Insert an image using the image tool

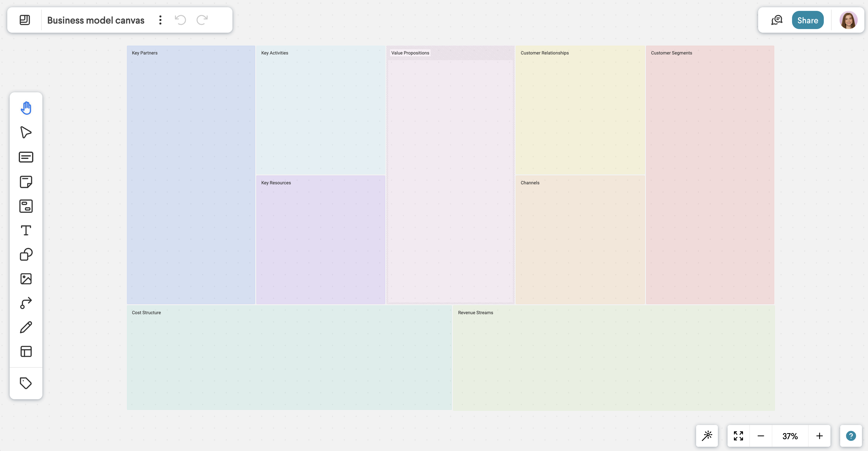[x=26, y=278]
